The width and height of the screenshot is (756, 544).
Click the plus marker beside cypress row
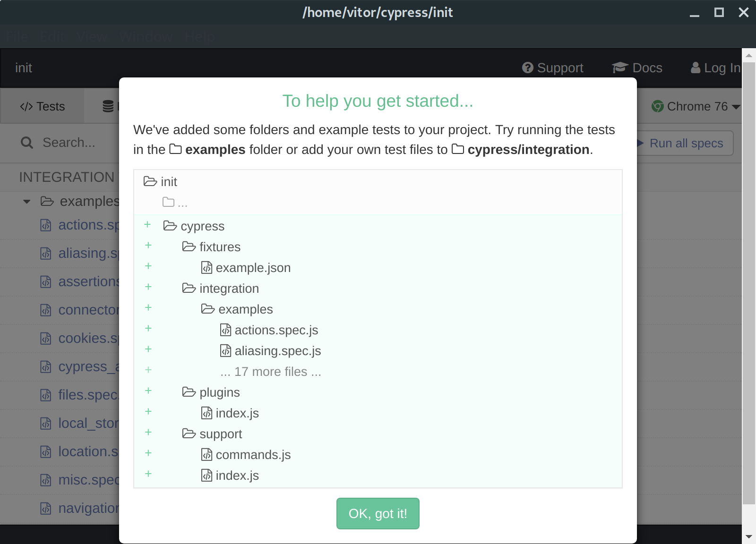147,224
